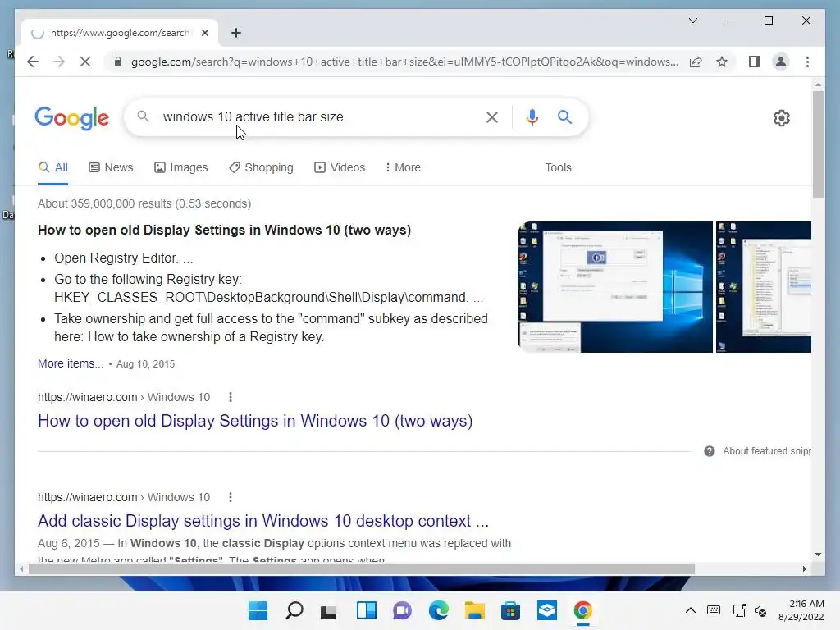
Task: Go to Google logo homepage
Action: pyautogui.click(x=72, y=118)
